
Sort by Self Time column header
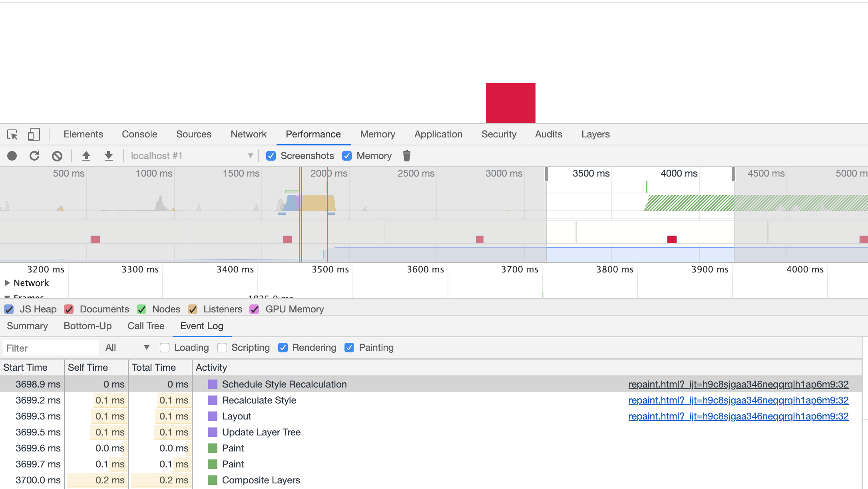click(x=96, y=368)
